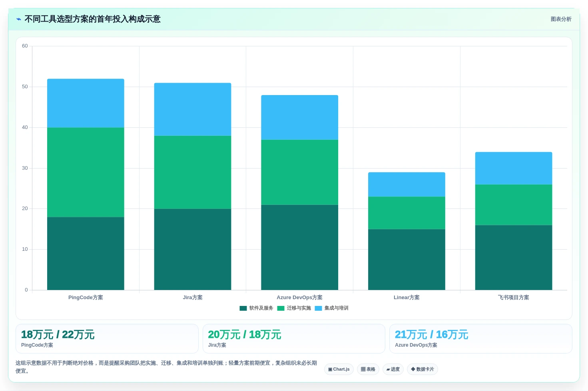Open the PingCode方案 data card
The width and height of the screenshot is (588, 391).
[107, 339]
